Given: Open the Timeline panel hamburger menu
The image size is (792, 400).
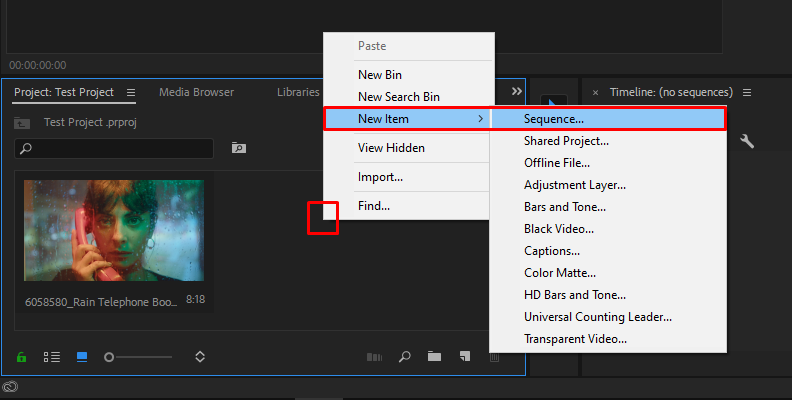Looking at the screenshot, I should [747, 92].
